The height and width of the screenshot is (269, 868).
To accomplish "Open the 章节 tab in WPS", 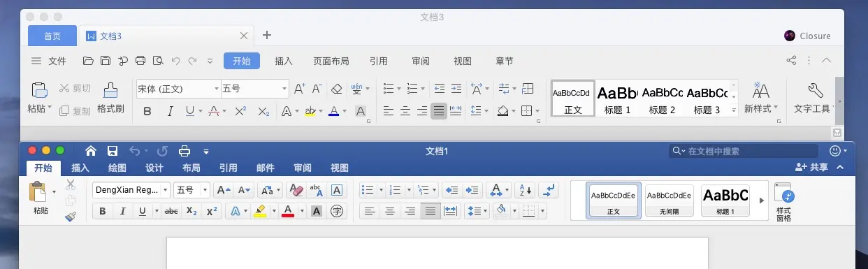I will [x=505, y=61].
